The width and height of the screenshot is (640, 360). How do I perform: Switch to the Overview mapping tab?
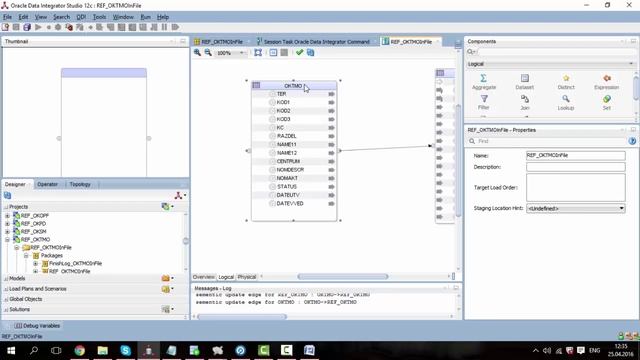coord(203,277)
